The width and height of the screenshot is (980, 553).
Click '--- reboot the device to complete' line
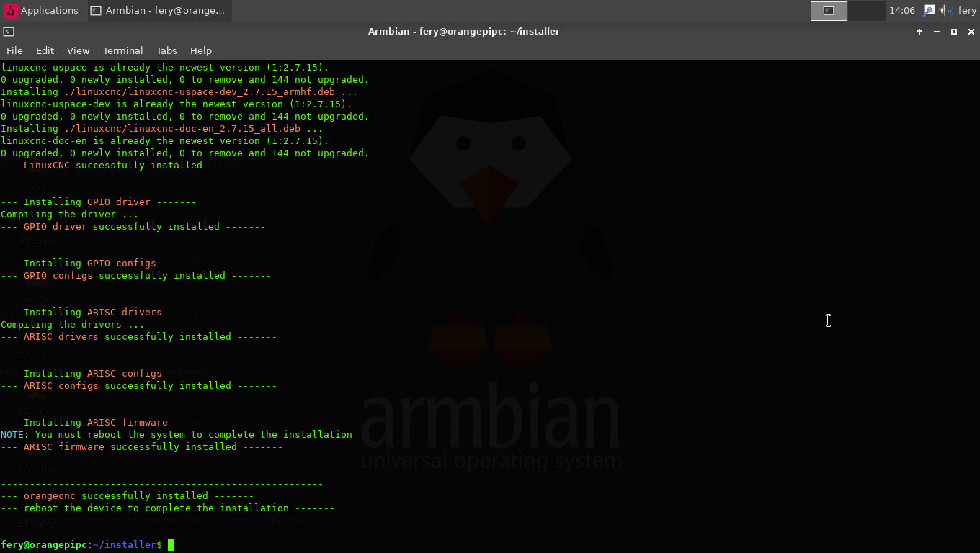point(168,508)
